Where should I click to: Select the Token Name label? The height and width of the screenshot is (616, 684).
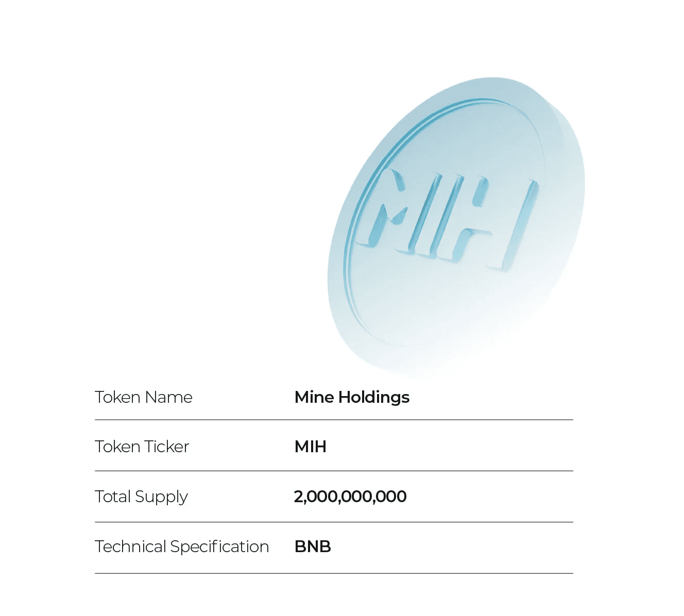(x=144, y=397)
